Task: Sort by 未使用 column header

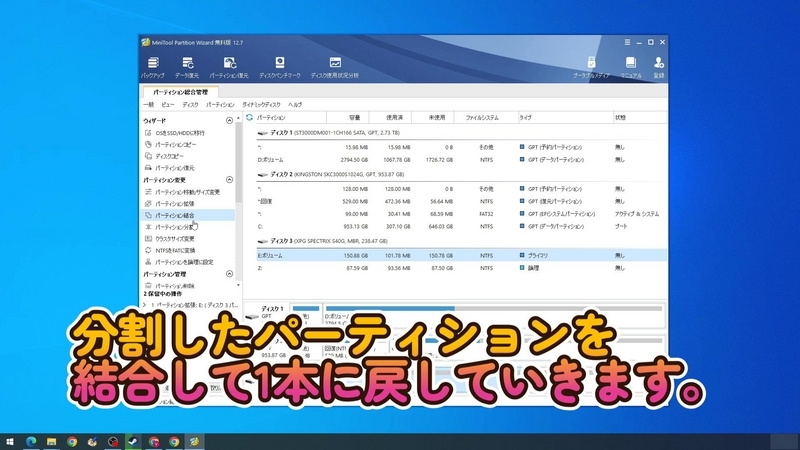Action: pos(433,117)
